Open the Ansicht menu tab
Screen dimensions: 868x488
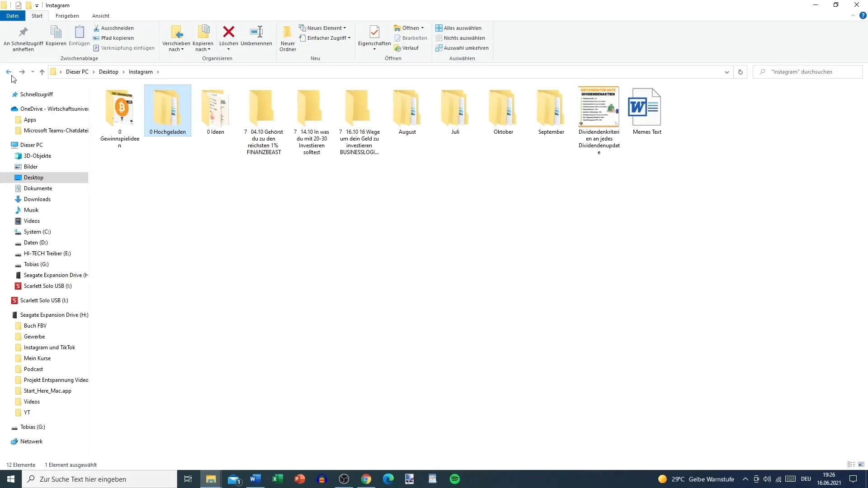pos(100,15)
